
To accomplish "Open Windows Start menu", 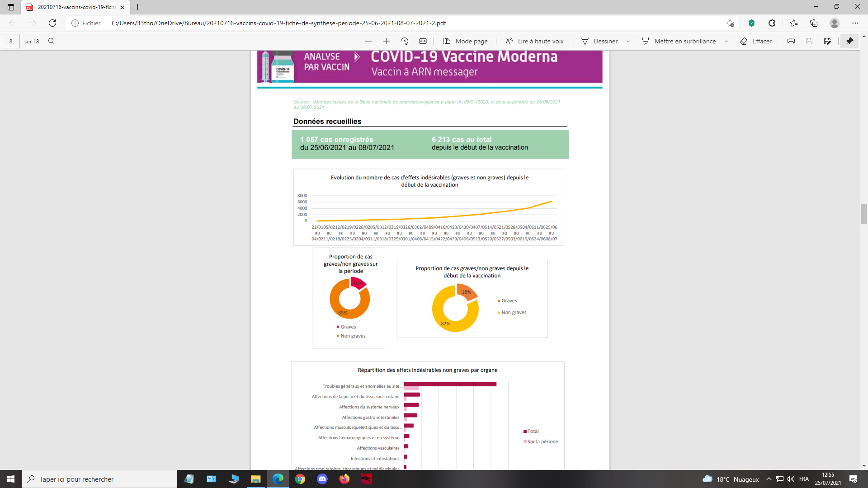I will tap(11, 479).
